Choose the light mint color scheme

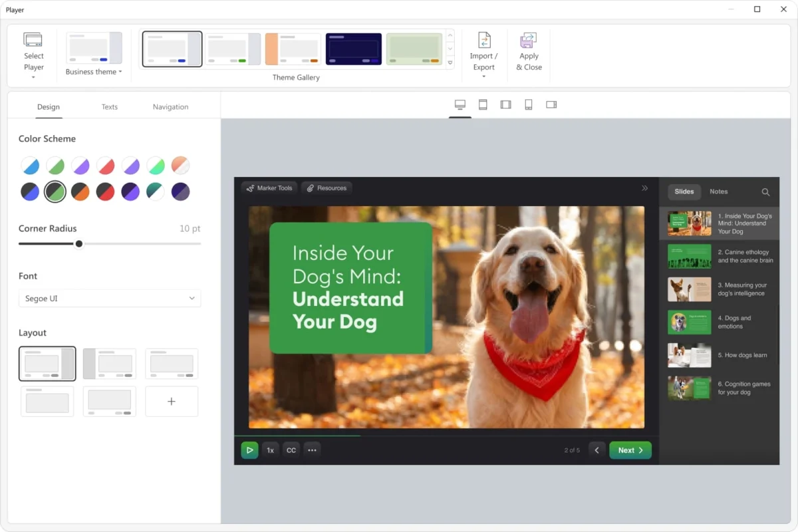coord(156,166)
